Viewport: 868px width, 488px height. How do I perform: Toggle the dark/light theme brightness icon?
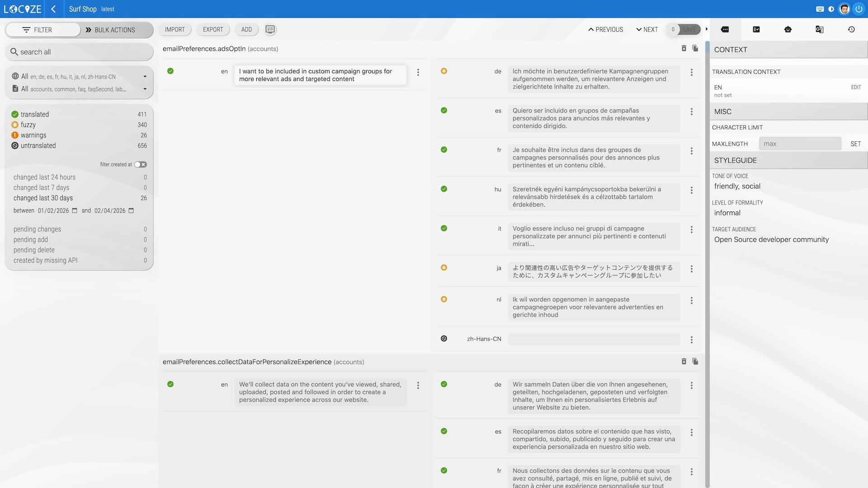tap(831, 9)
